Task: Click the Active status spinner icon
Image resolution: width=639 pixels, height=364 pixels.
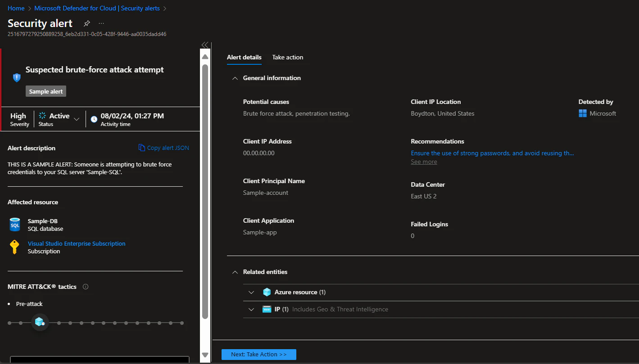Action: point(42,116)
